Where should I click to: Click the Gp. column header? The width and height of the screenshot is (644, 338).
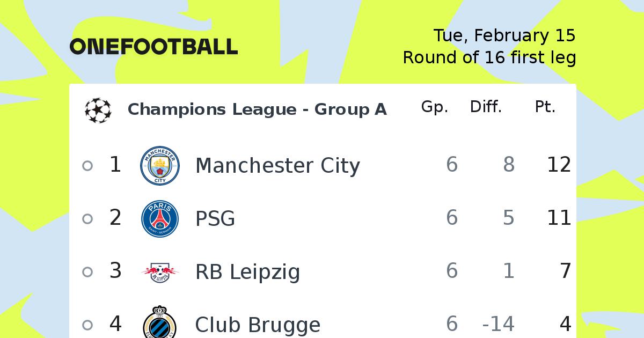coord(435,107)
